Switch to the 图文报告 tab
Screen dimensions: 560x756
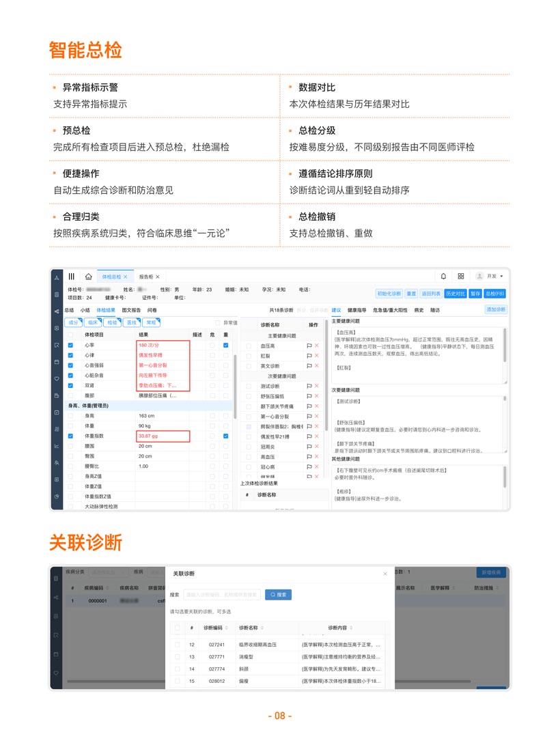click(131, 310)
